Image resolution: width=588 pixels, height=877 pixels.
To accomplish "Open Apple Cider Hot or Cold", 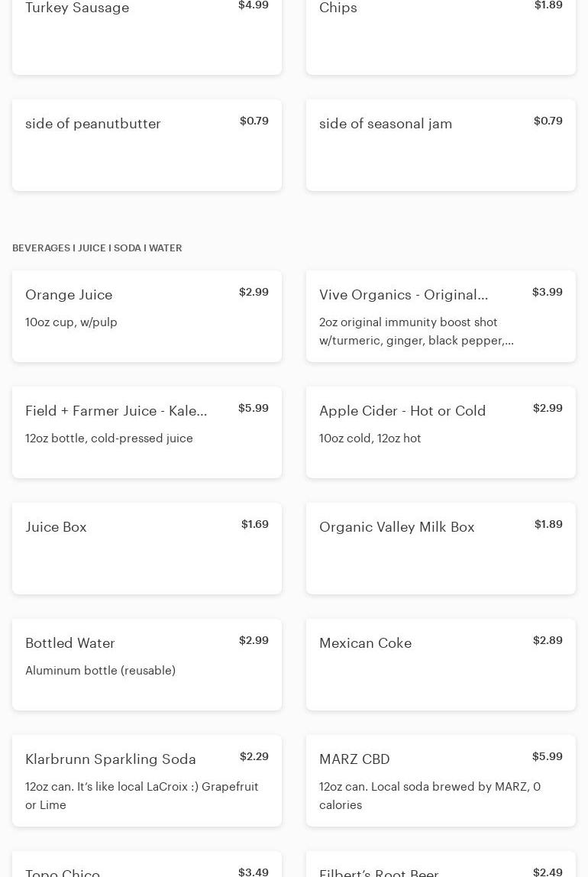I will (441, 432).
